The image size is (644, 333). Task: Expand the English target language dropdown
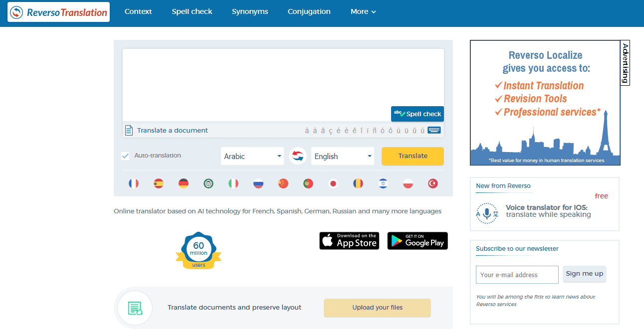pos(342,156)
